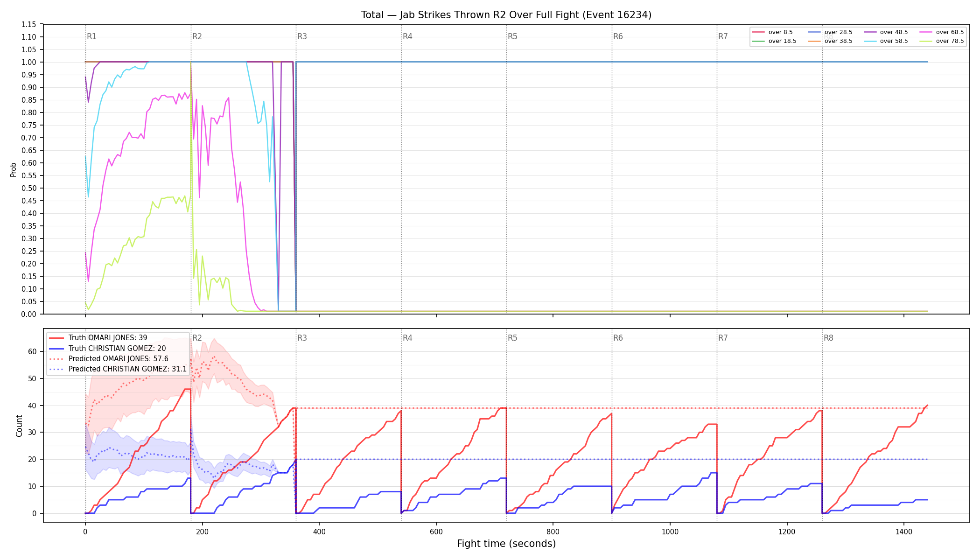Click 'Truth OMARI JONES: 39' legend entry
Image resolution: width=980 pixels, height=560 pixels.
point(108,338)
